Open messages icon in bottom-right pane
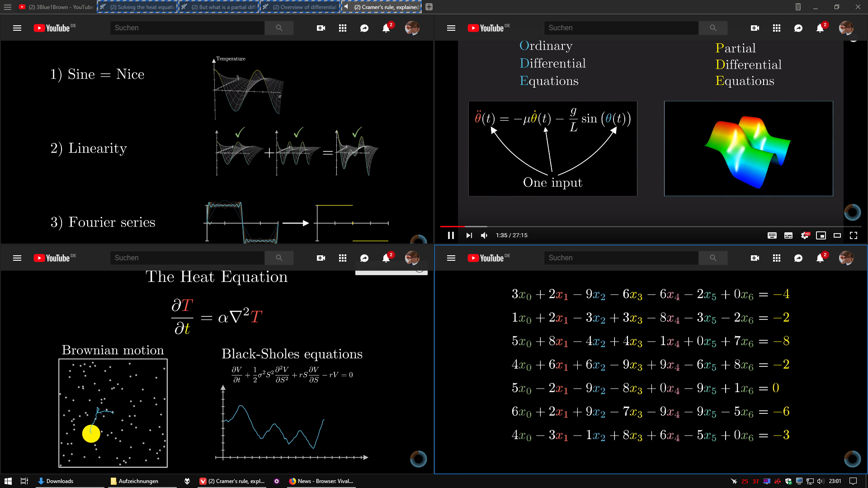 pos(798,258)
